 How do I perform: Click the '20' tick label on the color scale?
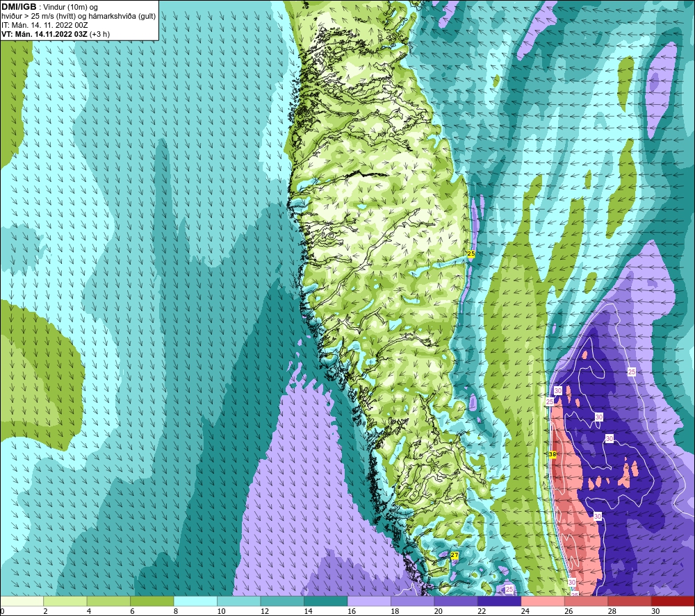click(x=439, y=611)
